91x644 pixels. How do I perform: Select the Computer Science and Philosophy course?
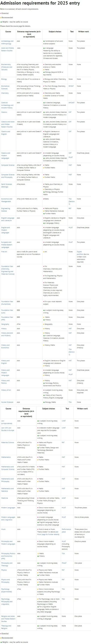(8, 176)
